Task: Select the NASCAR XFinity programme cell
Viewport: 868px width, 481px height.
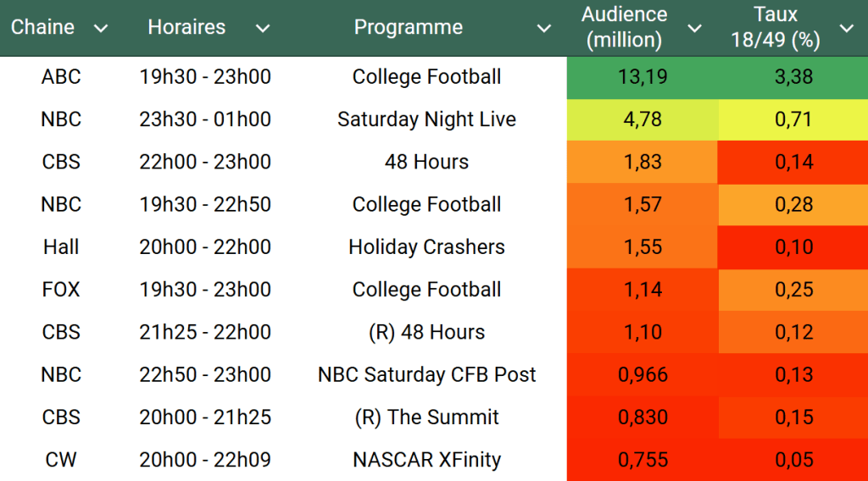Action: [426, 460]
